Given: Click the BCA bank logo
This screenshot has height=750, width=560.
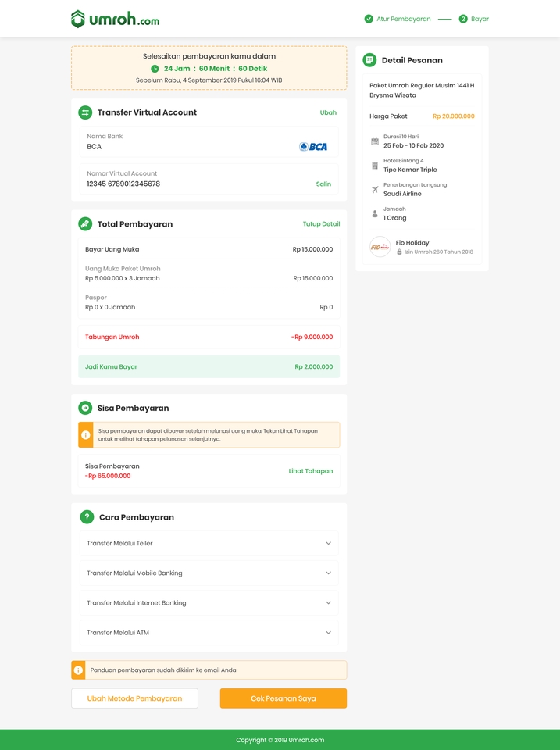Looking at the screenshot, I should point(313,146).
